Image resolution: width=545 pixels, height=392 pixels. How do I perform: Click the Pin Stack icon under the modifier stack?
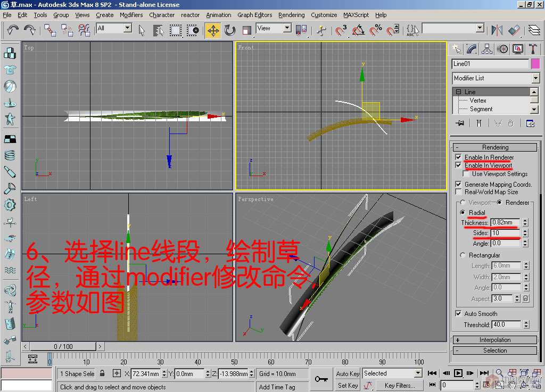click(x=460, y=123)
